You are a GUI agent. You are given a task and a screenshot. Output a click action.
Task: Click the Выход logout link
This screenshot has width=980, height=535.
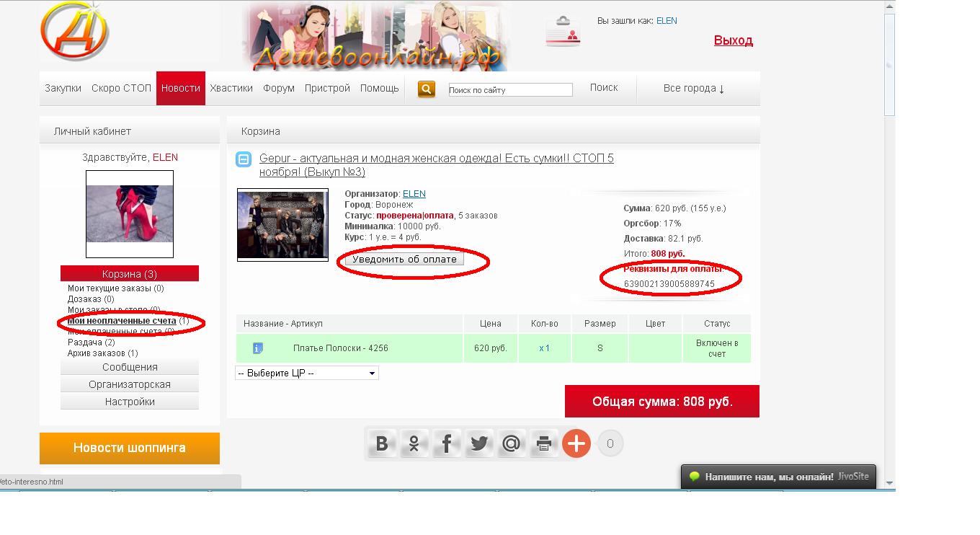pos(734,40)
